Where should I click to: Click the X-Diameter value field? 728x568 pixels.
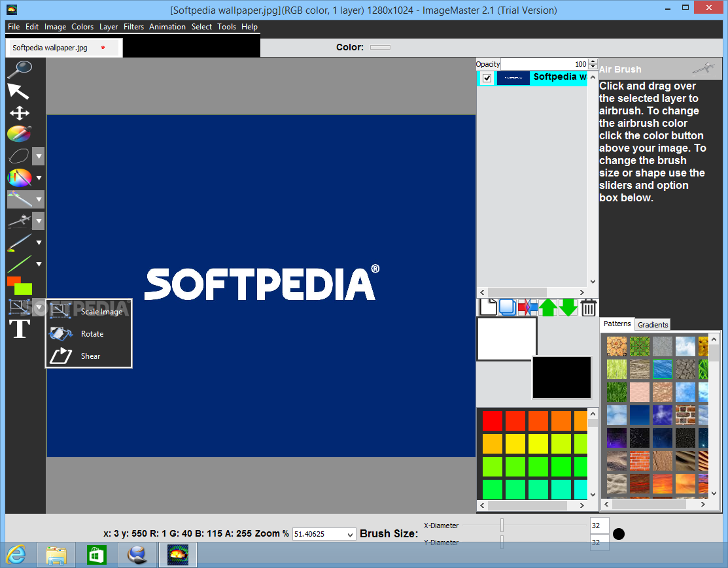pos(599,526)
